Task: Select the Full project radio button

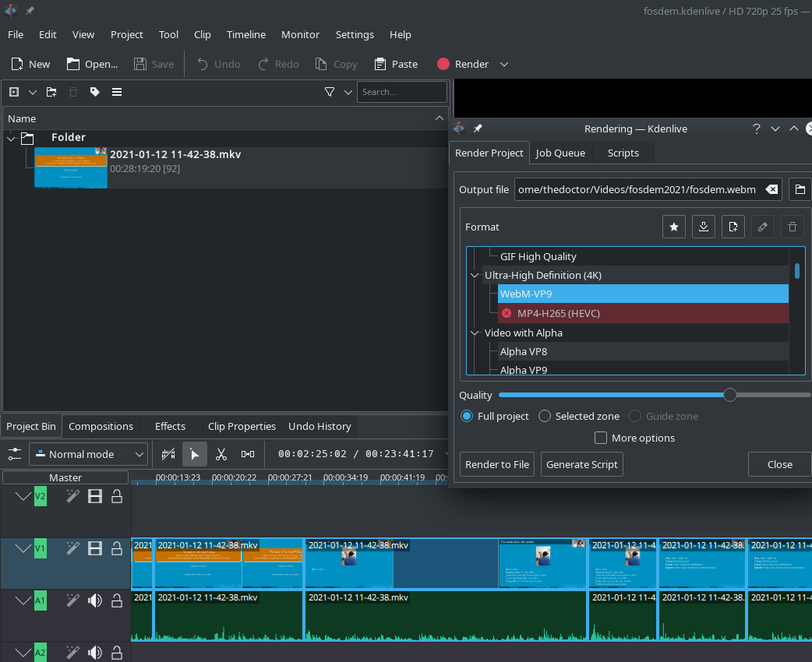Action: pyautogui.click(x=467, y=416)
